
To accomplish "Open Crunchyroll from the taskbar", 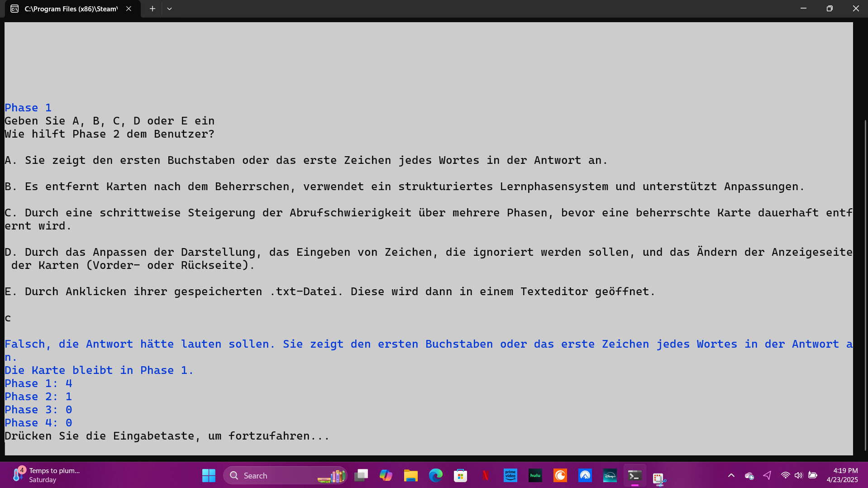I will [x=560, y=475].
